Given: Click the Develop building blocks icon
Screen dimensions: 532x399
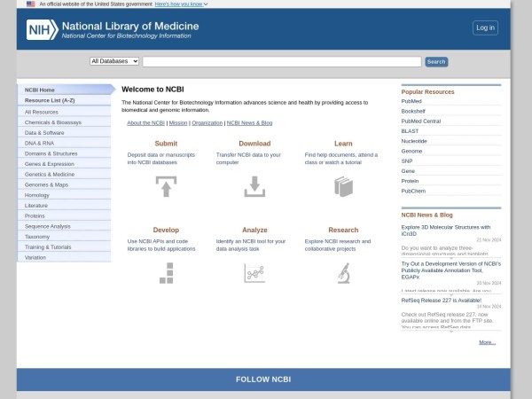Looking at the screenshot, I should (x=166, y=273).
